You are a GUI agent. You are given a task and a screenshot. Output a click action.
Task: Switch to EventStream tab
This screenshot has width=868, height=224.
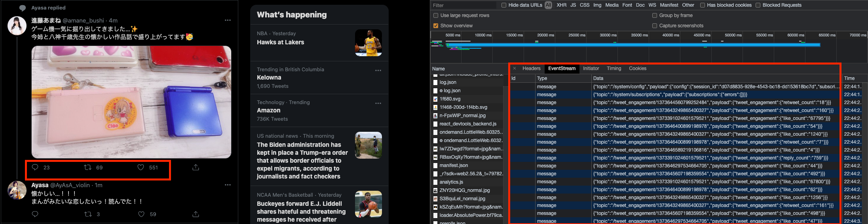562,68
